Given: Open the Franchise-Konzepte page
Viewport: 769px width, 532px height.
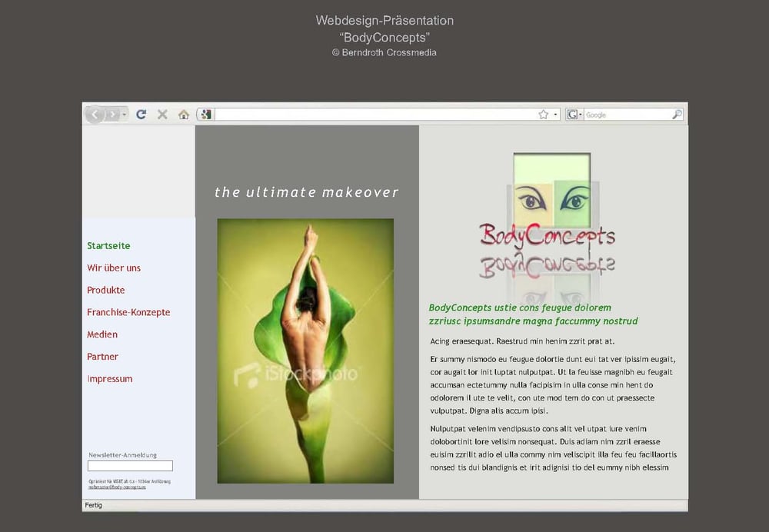Looking at the screenshot, I should (x=128, y=312).
